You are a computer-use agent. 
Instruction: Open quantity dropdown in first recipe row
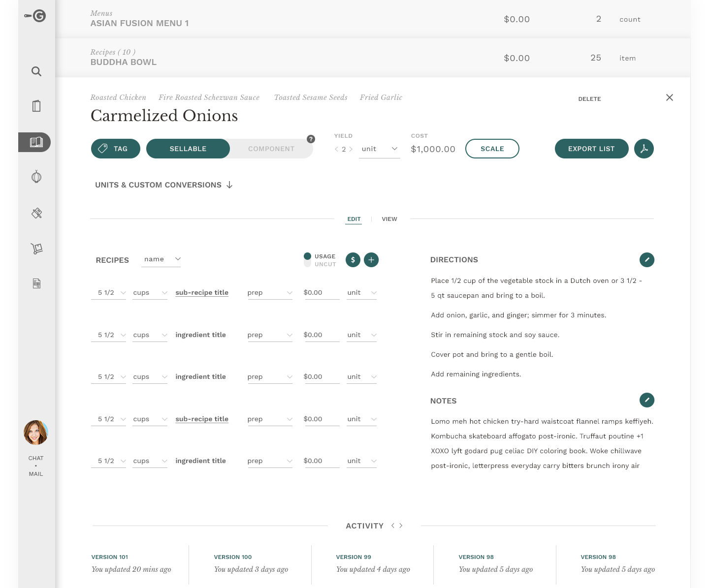[x=109, y=293]
